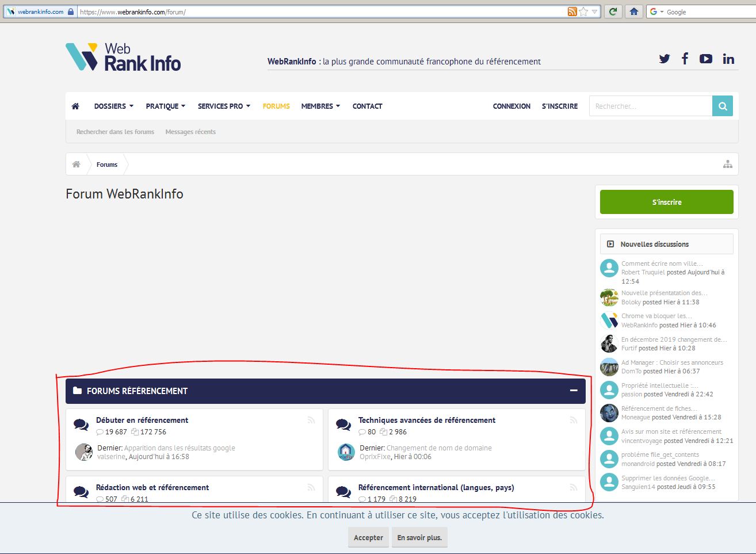The height and width of the screenshot is (554, 756).
Task: Bookmark page with the star icon
Action: [x=583, y=12]
